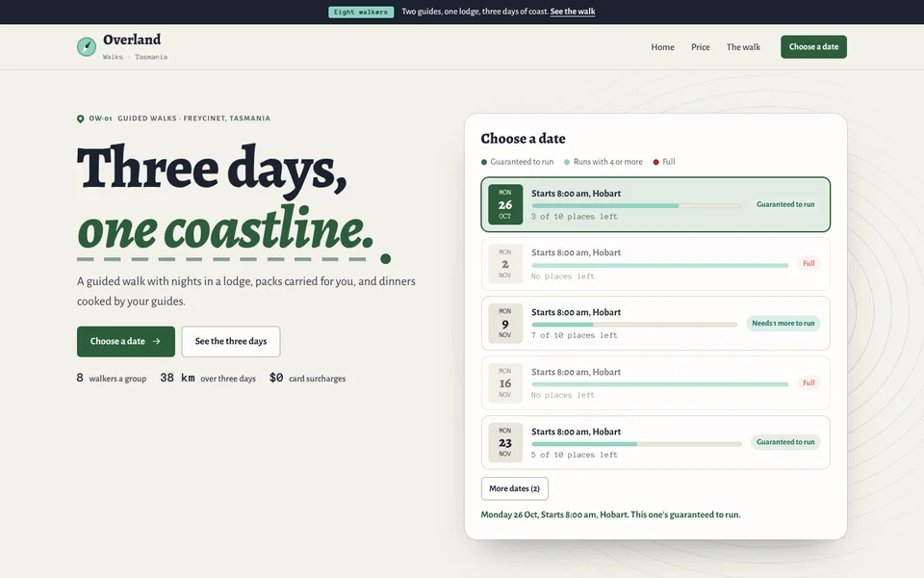Click the Mon 23 Nov date tile

pyautogui.click(x=505, y=442)
